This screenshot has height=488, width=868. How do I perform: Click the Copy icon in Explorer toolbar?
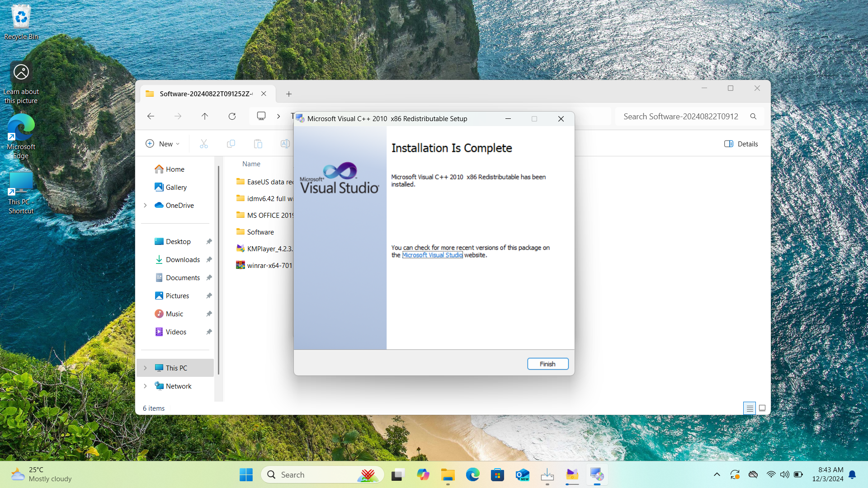pyautogui.click(x=231, y=144)
